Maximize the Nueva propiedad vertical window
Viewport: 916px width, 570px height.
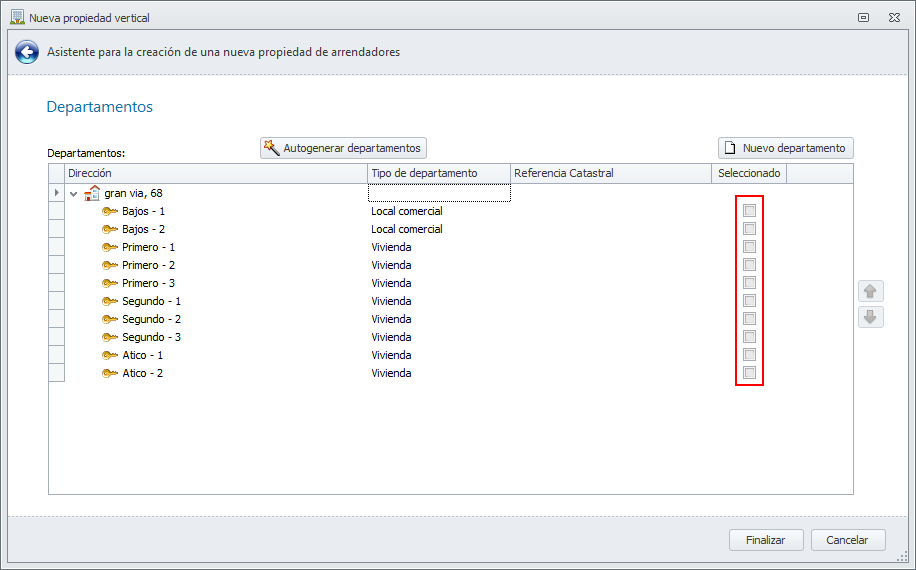tap(863, 18)
